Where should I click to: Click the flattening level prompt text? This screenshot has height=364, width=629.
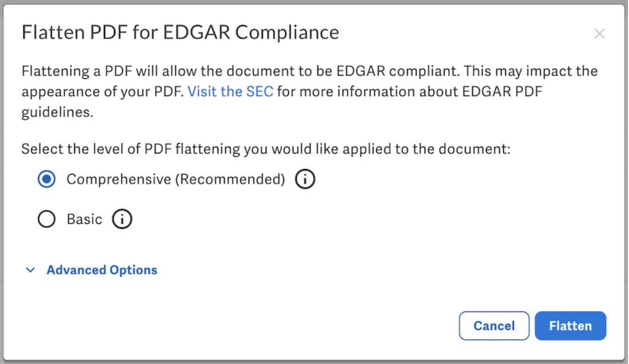[x=266, y=149]
